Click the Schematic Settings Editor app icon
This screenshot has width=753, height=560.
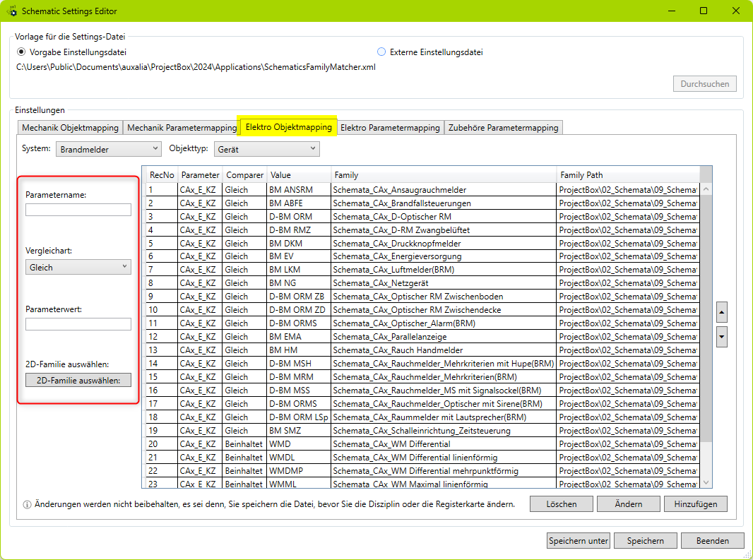click(x=12, y=11)
